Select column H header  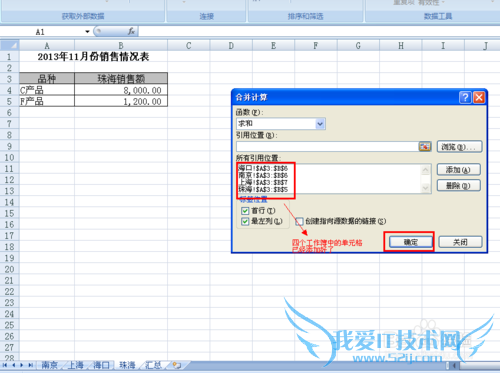click(401, 45)
